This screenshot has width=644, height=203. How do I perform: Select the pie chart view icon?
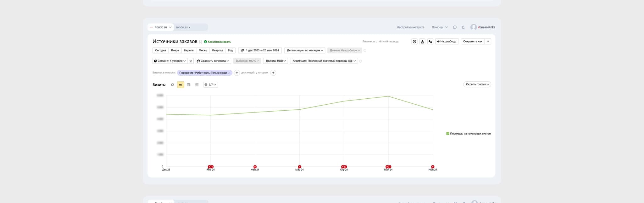[172, 85]
